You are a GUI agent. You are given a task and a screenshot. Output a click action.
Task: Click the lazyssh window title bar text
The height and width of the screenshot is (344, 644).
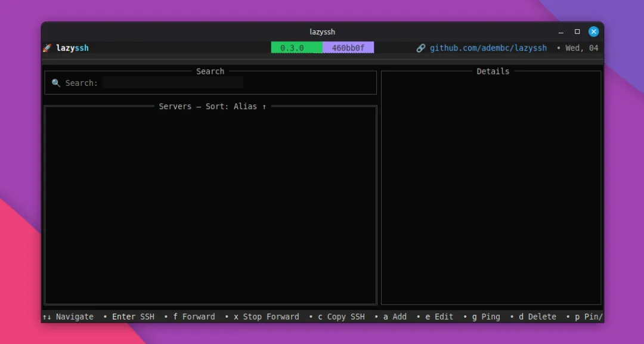coord(323,32)
